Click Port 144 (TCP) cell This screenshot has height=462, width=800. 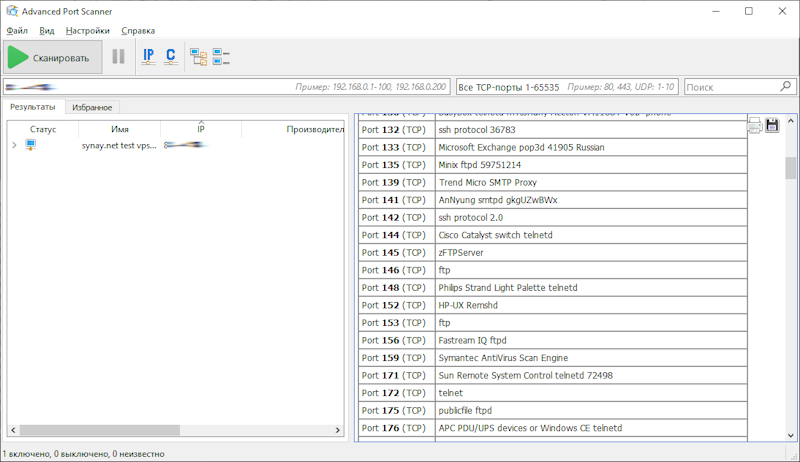[x=396, y=235]
